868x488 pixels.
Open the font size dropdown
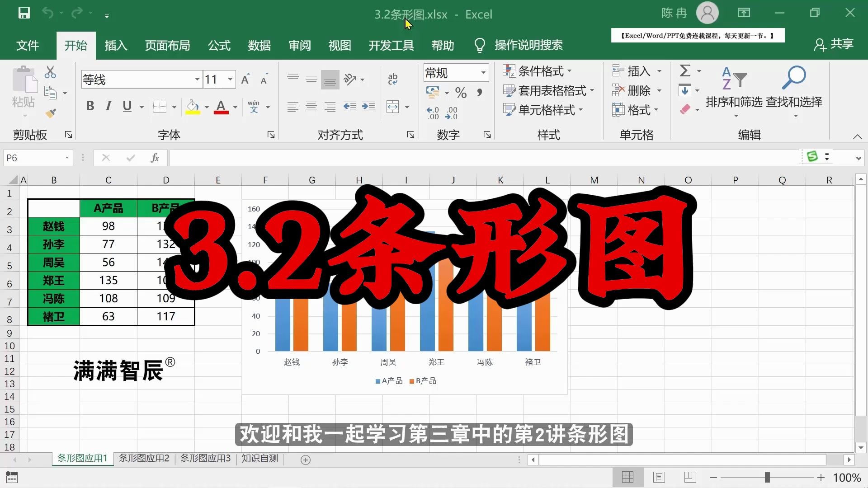click(230, 79)
